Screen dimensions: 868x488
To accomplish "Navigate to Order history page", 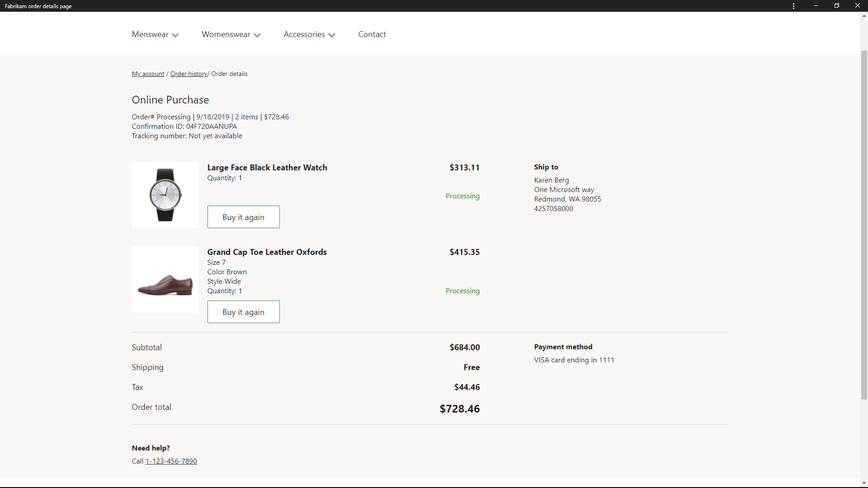I will pos(189,73).
